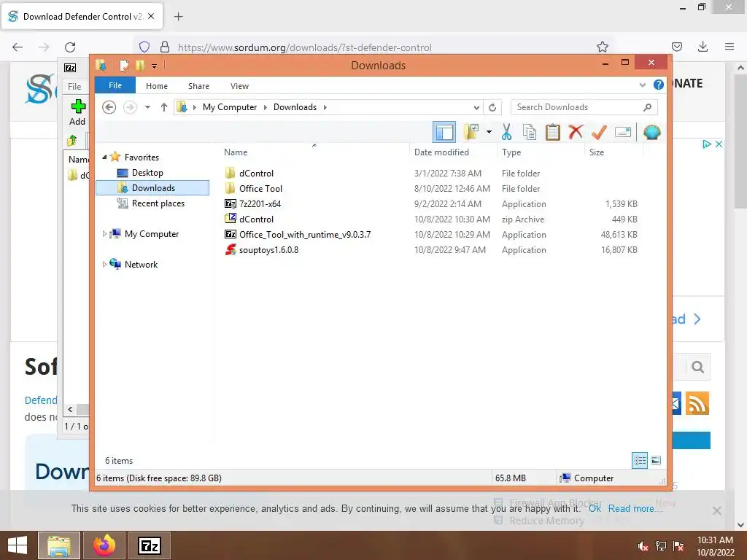Click the Search Downloads field
The width and height of the screenshot is (747, 560).
(x=584, y=107)
